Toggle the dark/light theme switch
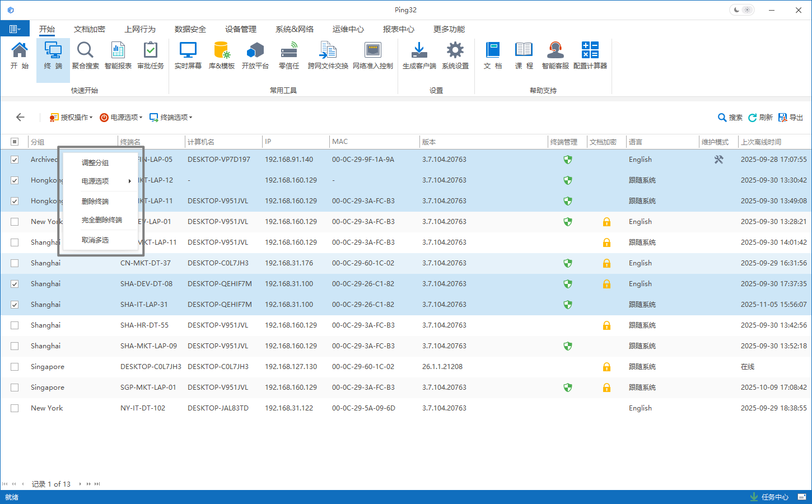This screenshot has height=504, width=812. 742,10
